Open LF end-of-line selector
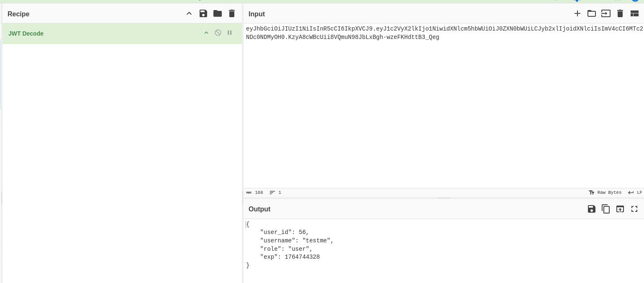Image resolution: width=644 pixels, height=283 pixels. (635, 193)
